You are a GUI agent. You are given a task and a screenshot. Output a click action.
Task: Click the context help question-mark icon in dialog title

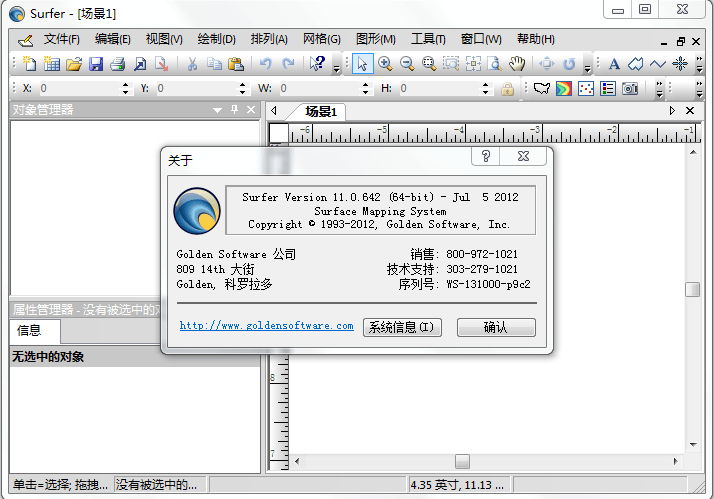pos(486,157)
